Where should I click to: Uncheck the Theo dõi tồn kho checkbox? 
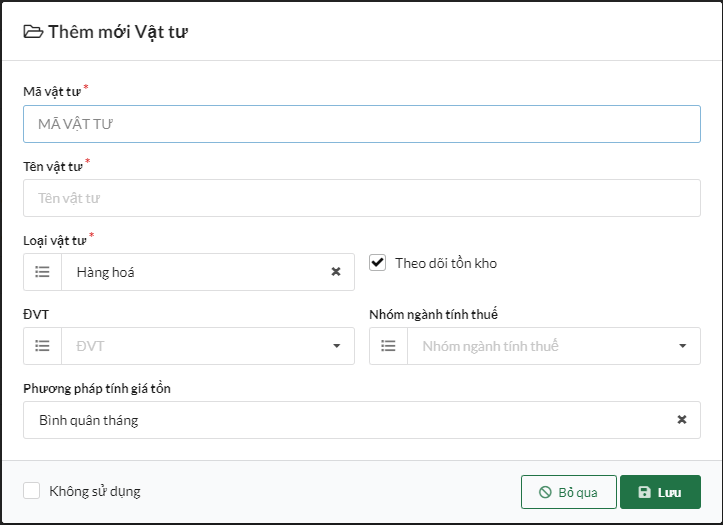click(x=378, y=263)
